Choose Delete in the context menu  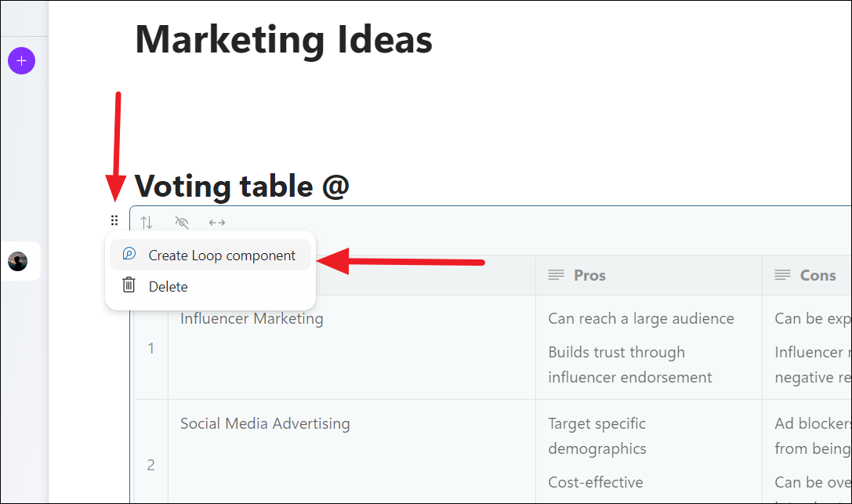tap(168, 287)
